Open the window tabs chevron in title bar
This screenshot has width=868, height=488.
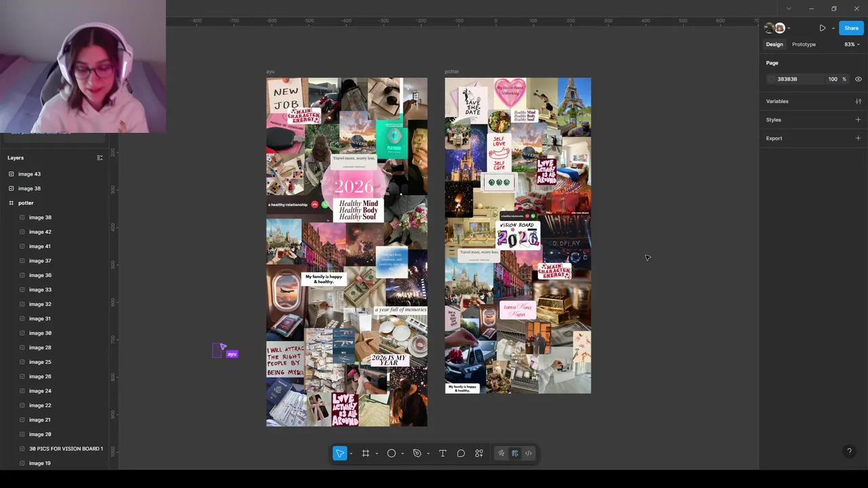(x=788, y=9)
